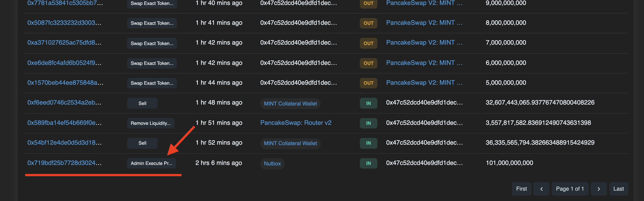Go to previous page using left chevron
Screen dimensions: 644x201
pyautogui.click(x=541, y=189)
